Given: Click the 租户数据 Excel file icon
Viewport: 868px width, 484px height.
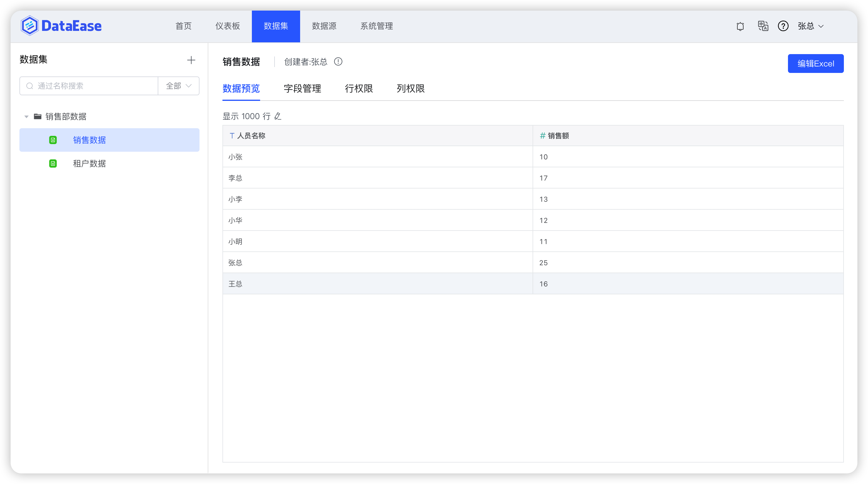Looking at the screenshot, I should (x=53, y=164).
